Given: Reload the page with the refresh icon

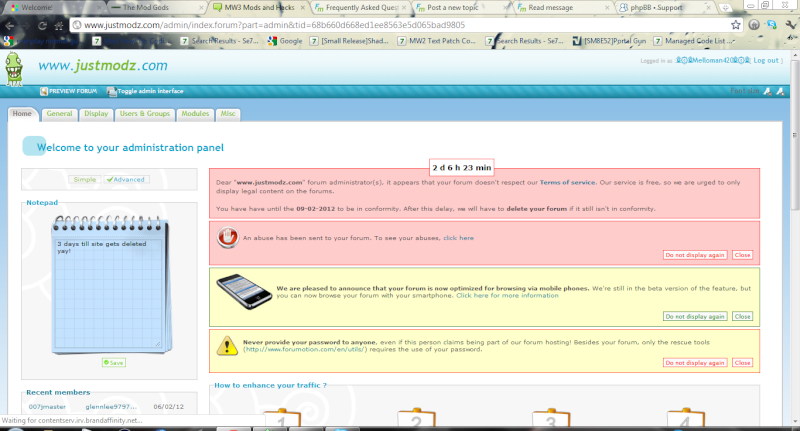Looking at the screenshot, I should 42,25.
